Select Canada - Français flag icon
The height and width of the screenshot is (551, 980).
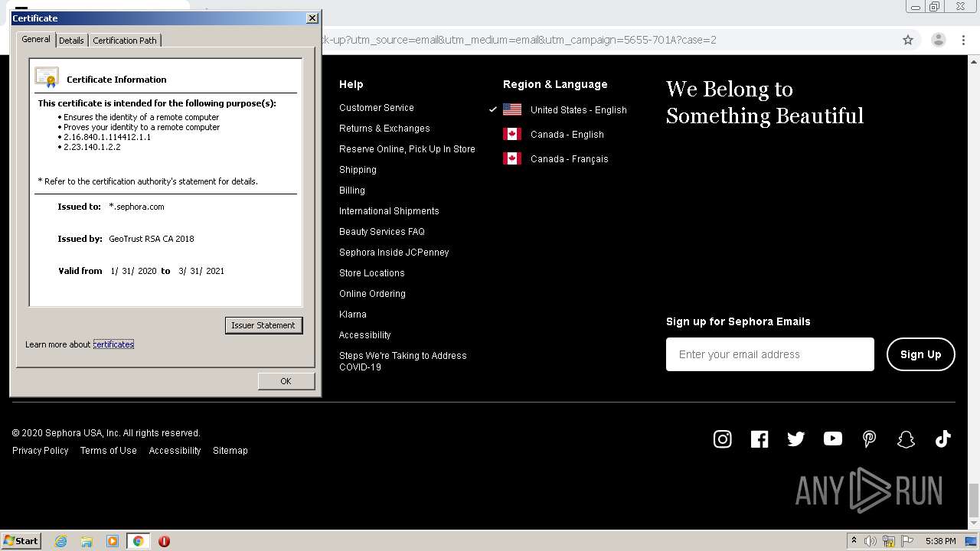tap(512, 158)
